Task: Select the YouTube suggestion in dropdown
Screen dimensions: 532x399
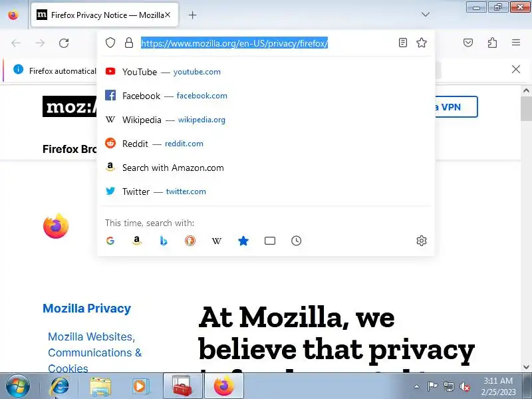Action: point(265,72)
